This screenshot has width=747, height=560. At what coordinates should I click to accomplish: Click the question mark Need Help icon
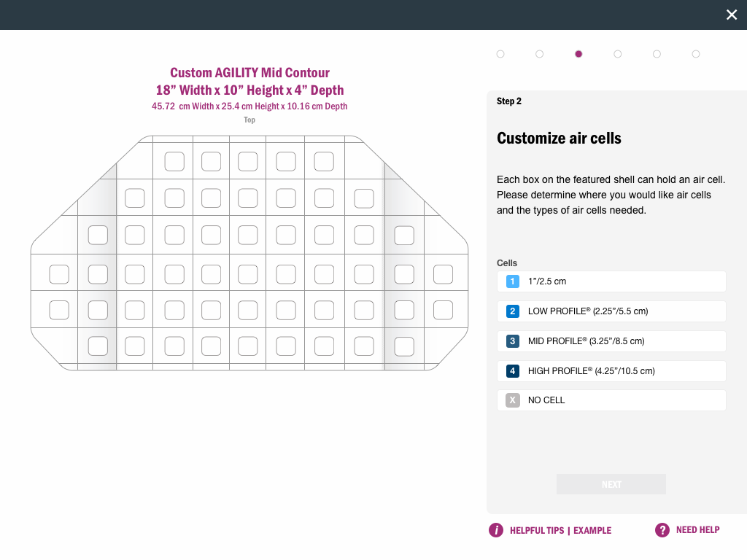662,530
